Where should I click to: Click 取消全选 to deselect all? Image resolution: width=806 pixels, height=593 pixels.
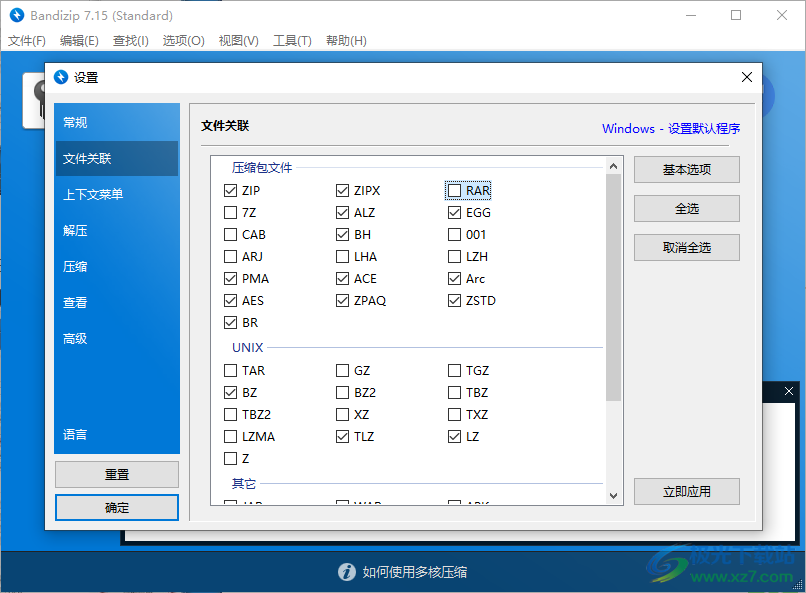(687, 248)
